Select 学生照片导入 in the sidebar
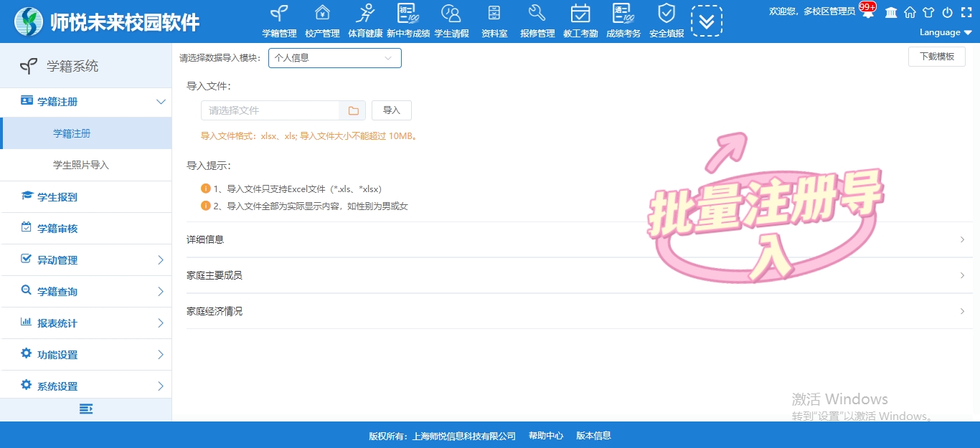Image resolution: width=980 pixels, height=448 pixels. (81, 165)
